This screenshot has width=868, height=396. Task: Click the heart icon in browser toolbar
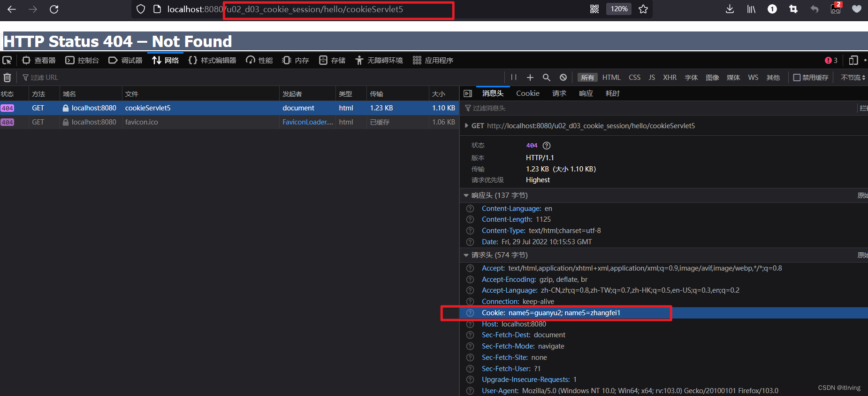[x=857, y=9]
